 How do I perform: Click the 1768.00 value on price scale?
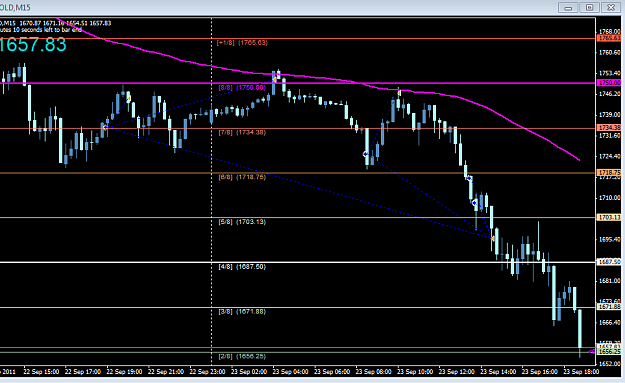point(609,31)
